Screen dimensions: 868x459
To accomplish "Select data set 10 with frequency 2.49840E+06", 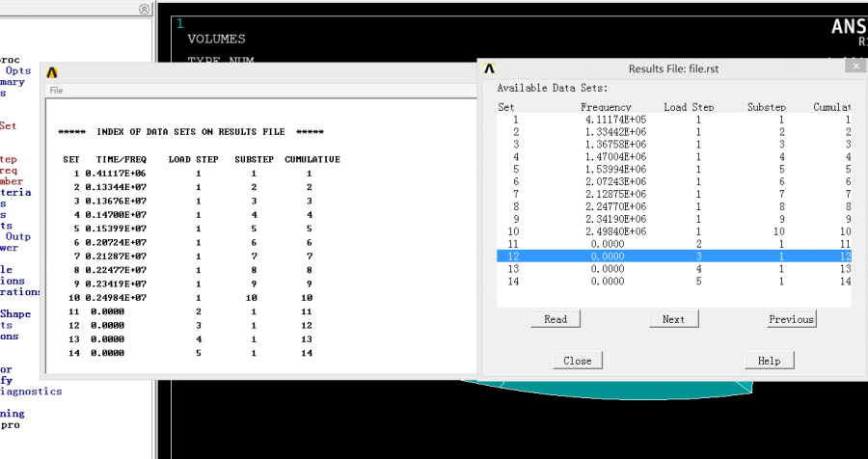I will [674, 231].
